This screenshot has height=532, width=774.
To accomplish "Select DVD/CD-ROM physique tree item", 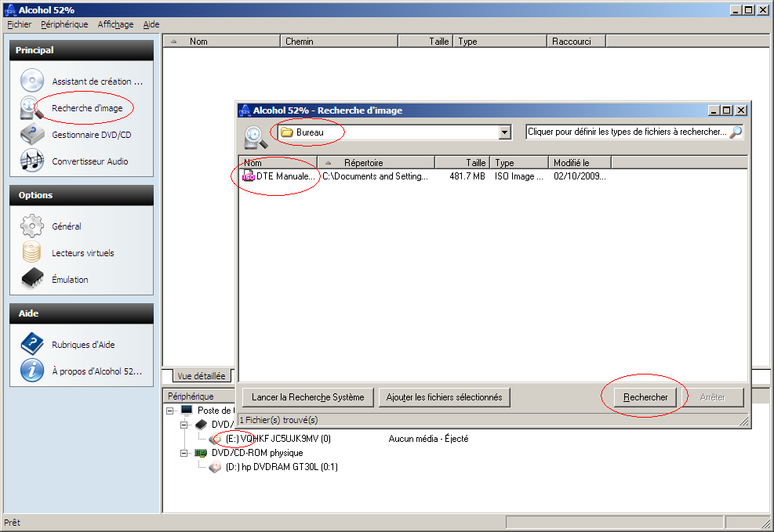I will [x=257, y=453].
